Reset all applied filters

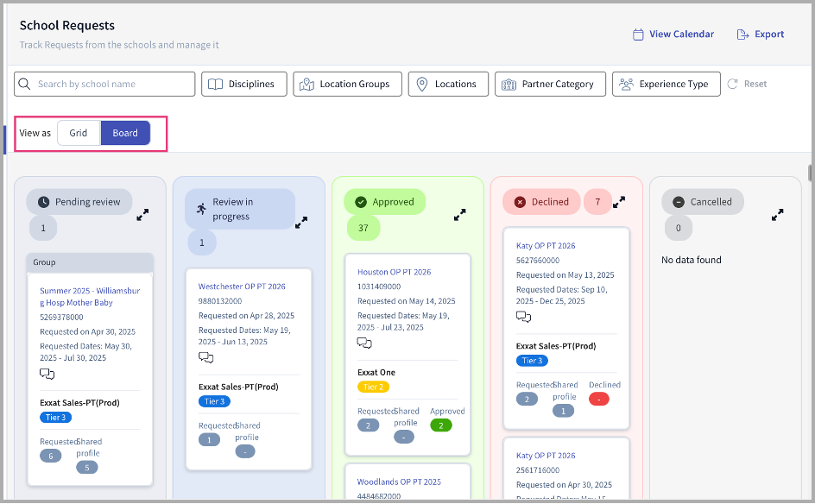[x=747, y=85]
